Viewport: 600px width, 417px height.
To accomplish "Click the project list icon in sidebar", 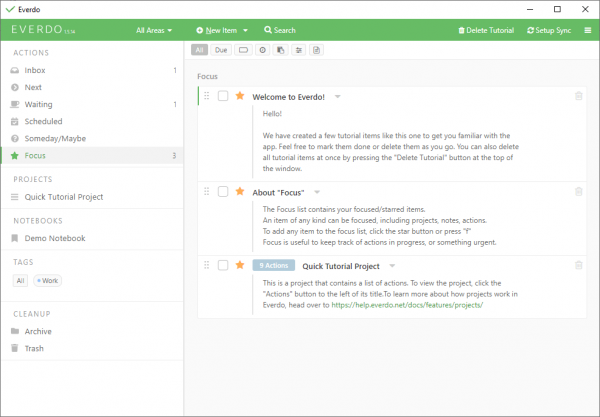I will click(15, 197).
